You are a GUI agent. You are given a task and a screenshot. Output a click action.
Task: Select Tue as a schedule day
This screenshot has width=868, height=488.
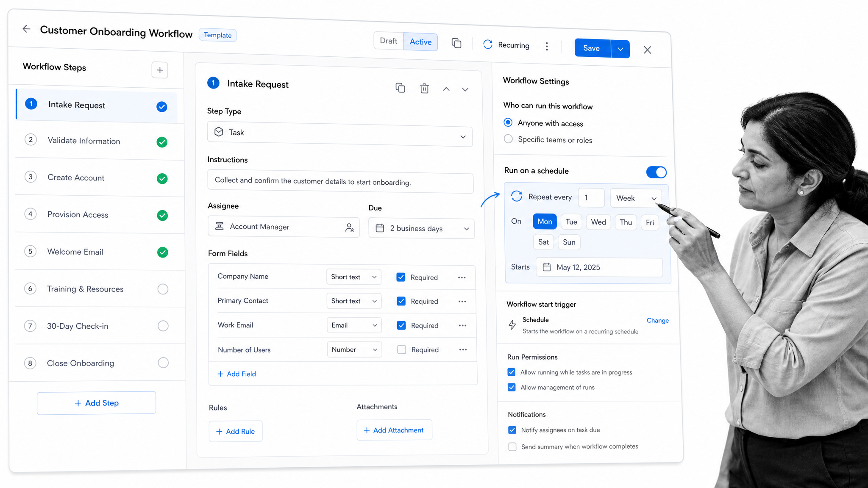coord(571,222)
